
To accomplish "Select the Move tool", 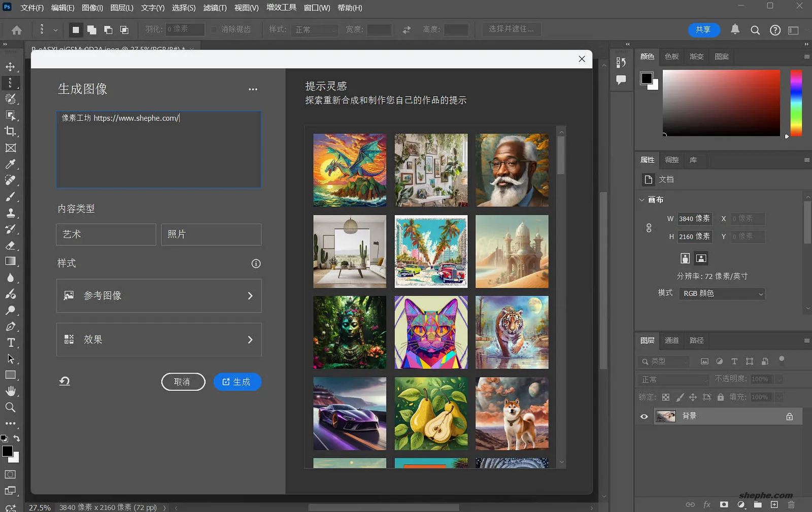I will pos(10,66).
